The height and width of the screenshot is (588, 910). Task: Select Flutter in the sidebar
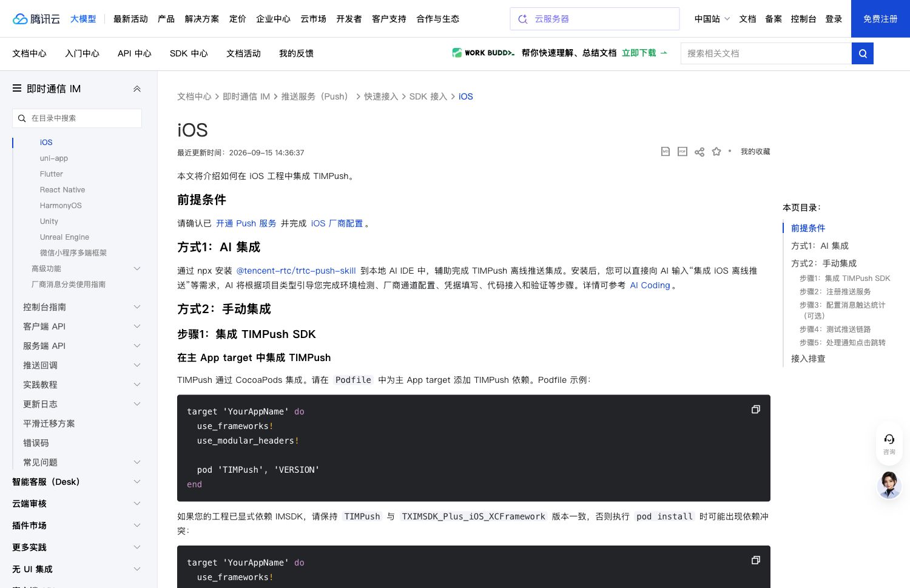point(52,174)
